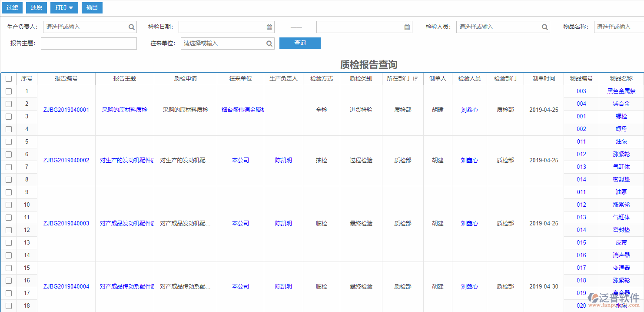The height and width of the screenshot is (312, 644).
Task: Check the checkbox for row 5
Action: tap(8, 141)
